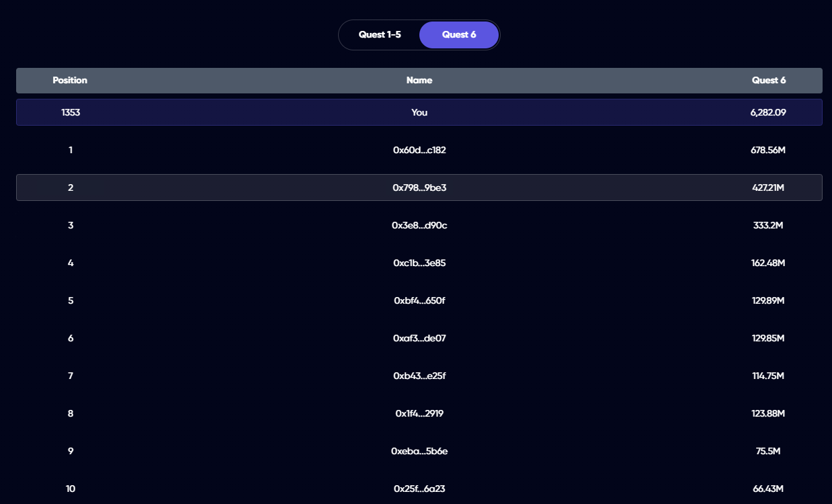Select wallet address 0xc1b...3e85
The height and width of the screenshot is (504, 832).
(419, 263)
